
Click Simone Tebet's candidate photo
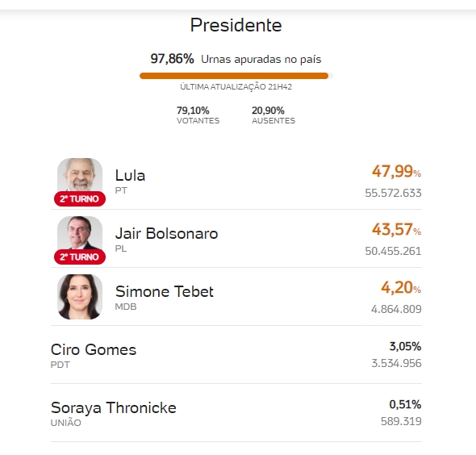click(80, 297)
